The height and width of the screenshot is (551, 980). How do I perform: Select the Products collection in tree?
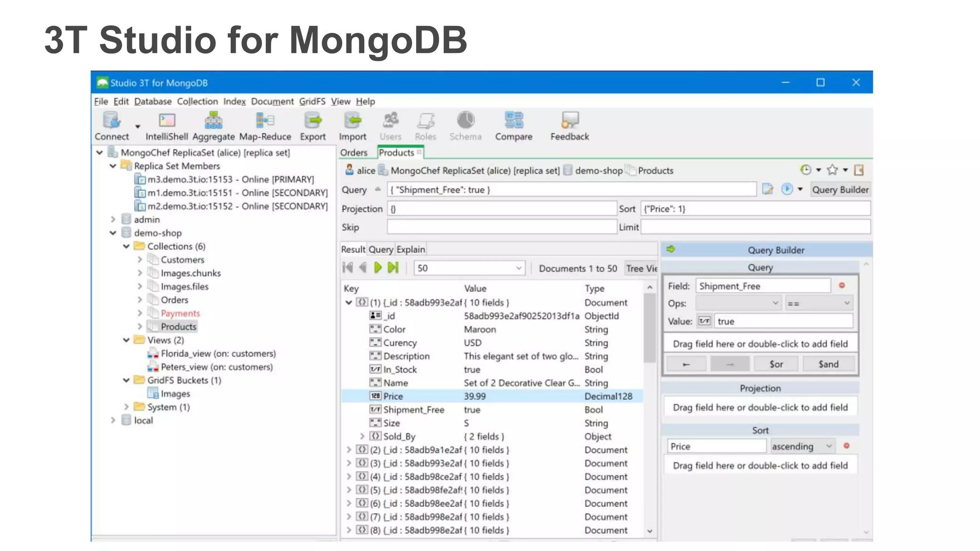(178, 327)
